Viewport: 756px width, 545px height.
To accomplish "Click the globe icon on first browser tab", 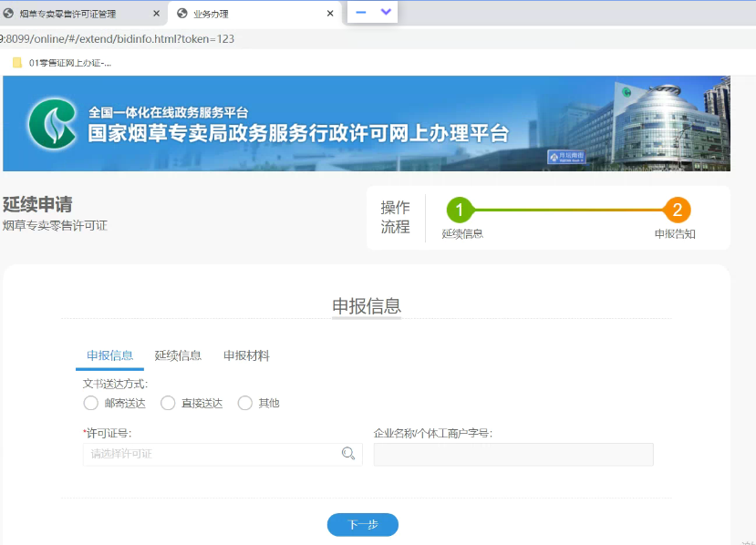I will pos(8,14).
